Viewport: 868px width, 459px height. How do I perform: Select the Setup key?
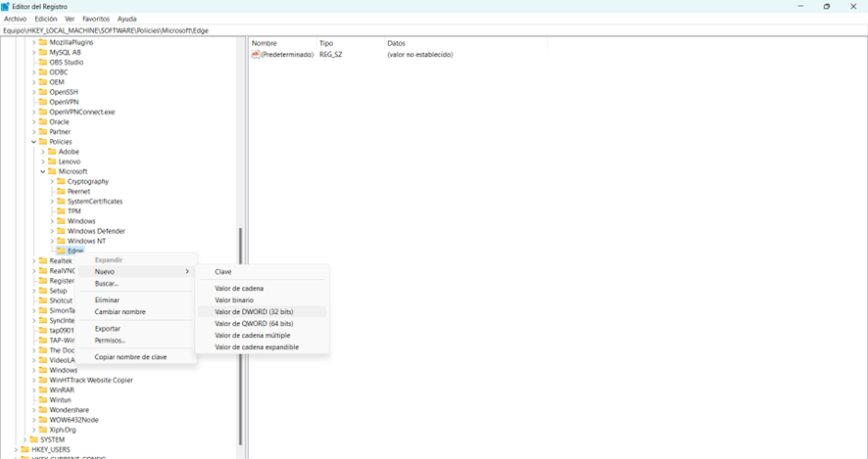point(58,291)
